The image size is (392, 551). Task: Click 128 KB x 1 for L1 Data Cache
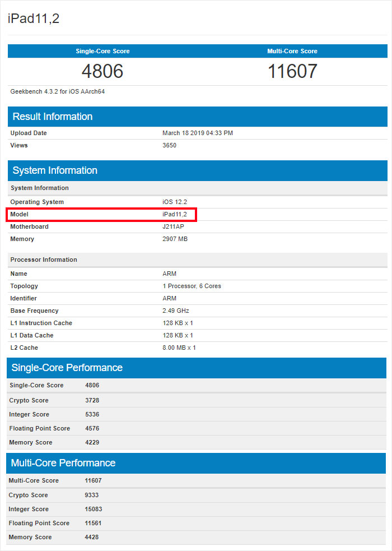coord(178,335)
